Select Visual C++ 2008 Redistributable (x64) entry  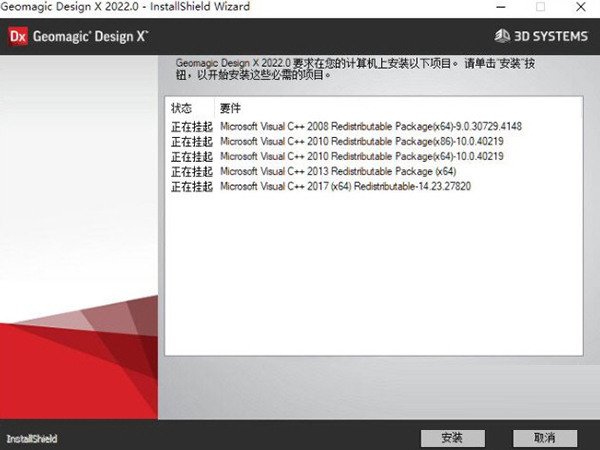click(x=370, y=126)
